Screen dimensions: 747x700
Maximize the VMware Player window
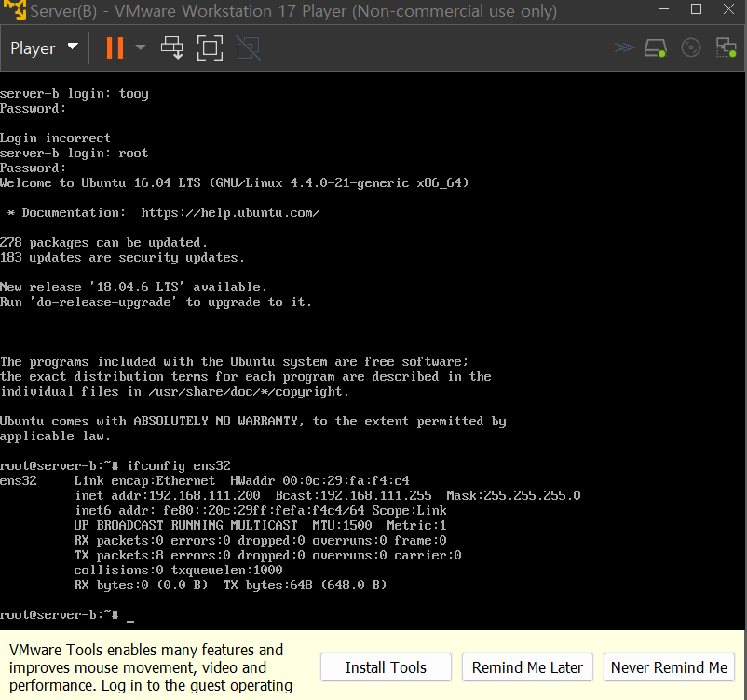tap(696, 9)
